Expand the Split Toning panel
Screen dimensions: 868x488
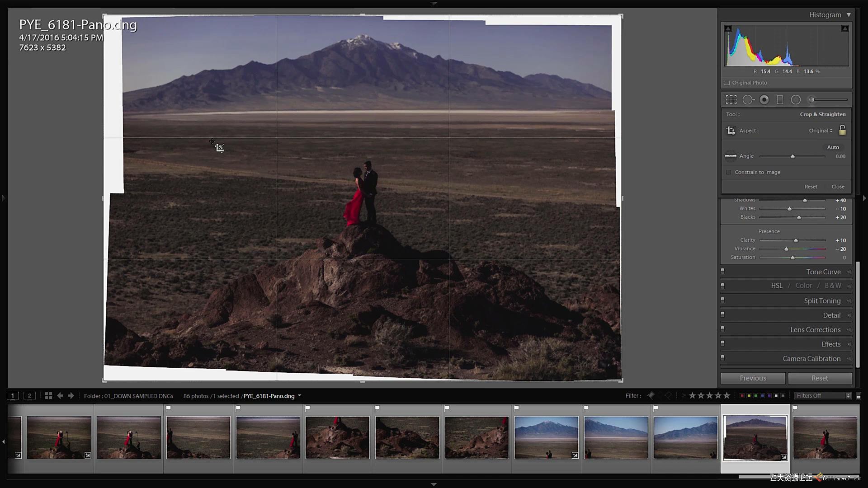point(822,301)
